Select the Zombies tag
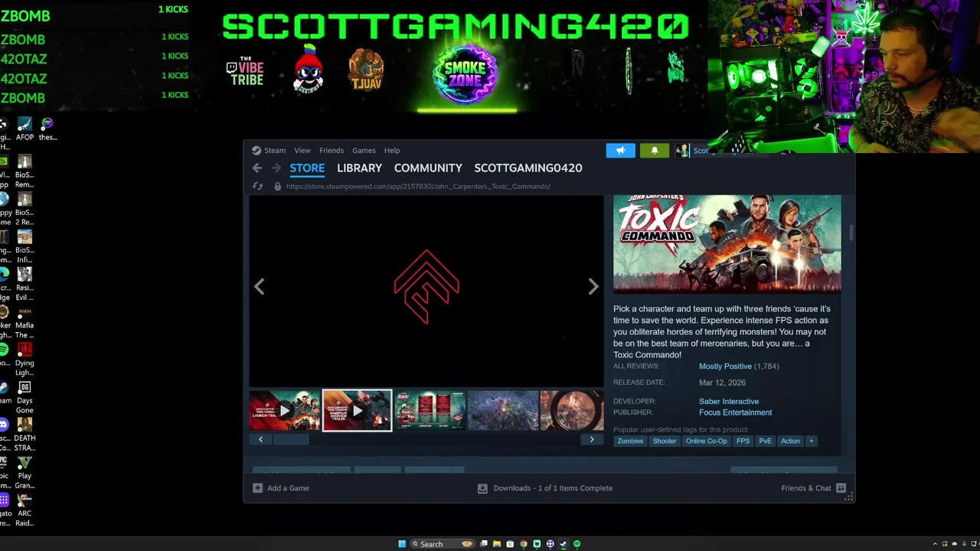Screen dimensions: 980x551 630,441
